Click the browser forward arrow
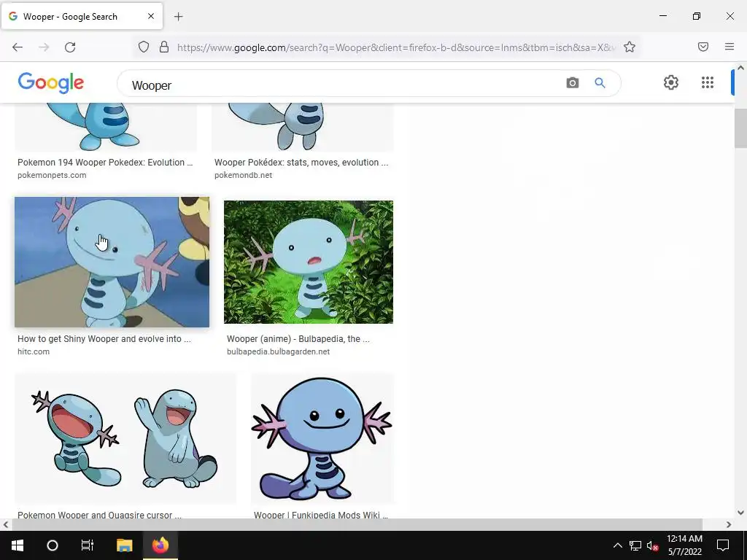This screenshot has width=747, height=560. 44,47
